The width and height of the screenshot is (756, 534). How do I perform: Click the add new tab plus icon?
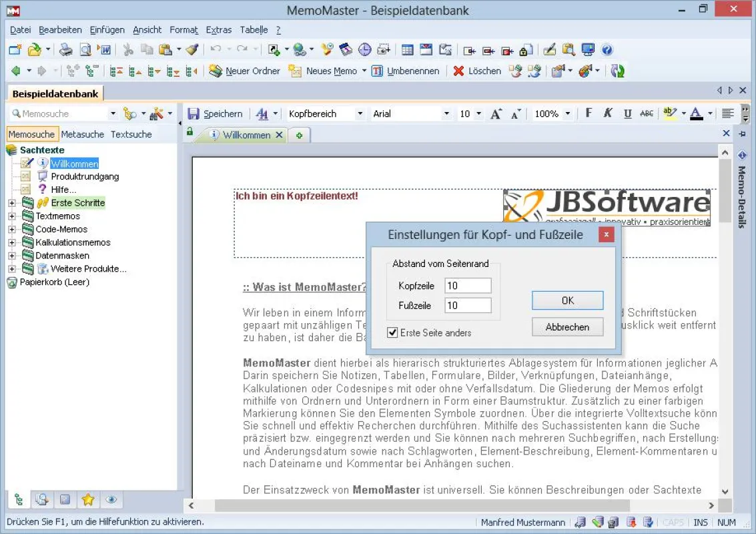click(x=300, y=136)
